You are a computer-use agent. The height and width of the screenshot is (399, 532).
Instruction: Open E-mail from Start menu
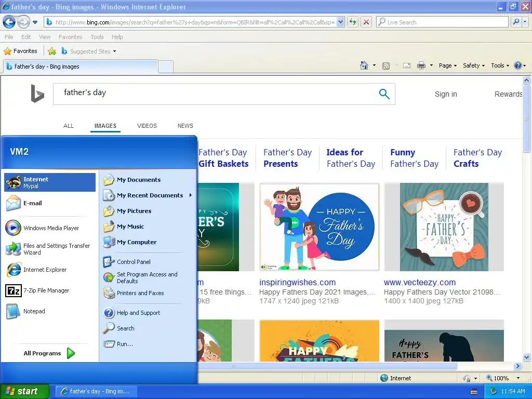50,203
